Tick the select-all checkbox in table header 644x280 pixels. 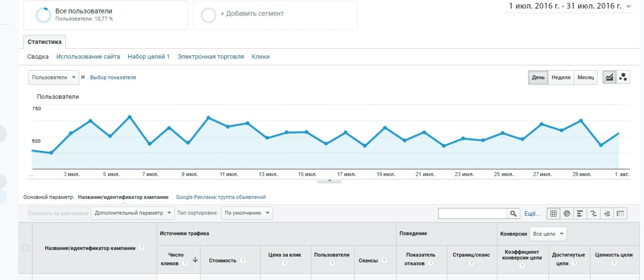(25, 248)
